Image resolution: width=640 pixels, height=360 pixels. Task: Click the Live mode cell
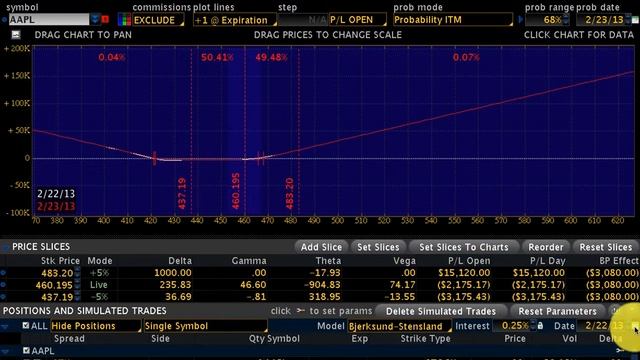tap(99, 285)
